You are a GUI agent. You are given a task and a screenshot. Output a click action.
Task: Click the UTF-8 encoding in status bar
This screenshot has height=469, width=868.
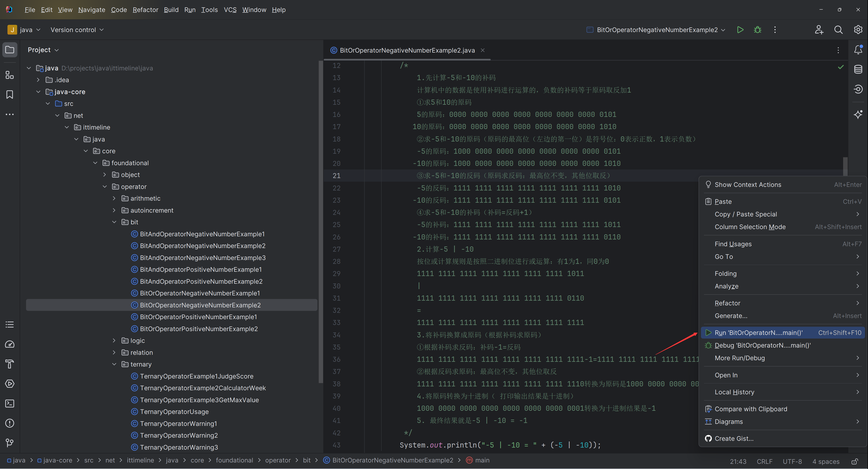coord(792,461)
